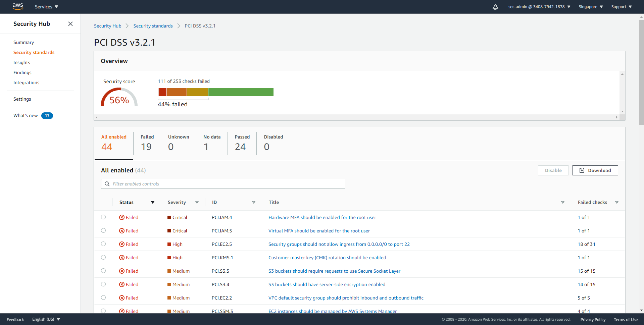Image resolution: width=644 pixels, height=325 pixels.
Task: Open the Singapore region dropdown
Action: (591, 7)
